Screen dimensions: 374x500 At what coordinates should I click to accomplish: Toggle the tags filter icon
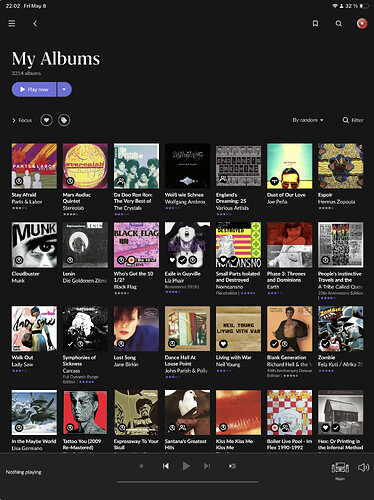(64, 120)
